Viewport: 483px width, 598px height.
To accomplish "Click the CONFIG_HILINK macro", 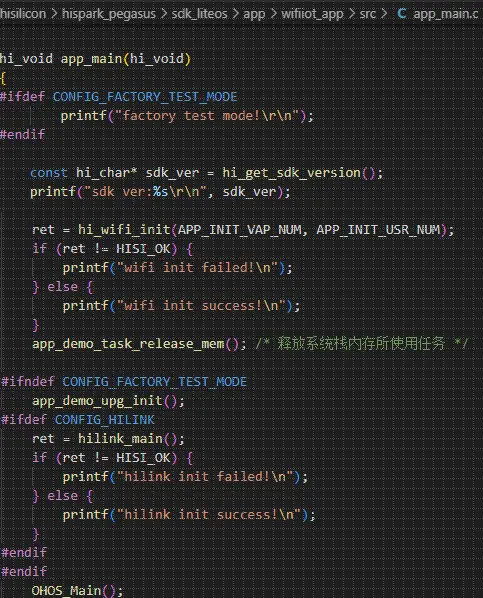I will (x=105, y=420).
